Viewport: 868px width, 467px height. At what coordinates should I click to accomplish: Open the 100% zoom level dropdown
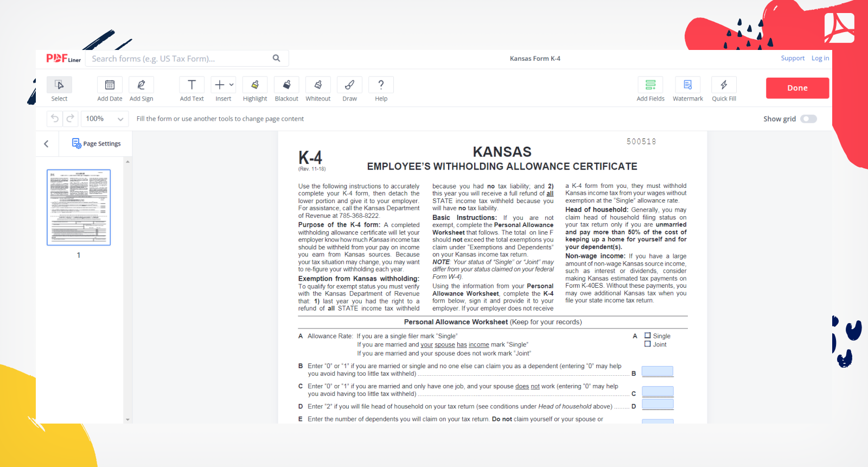[105, 119]
